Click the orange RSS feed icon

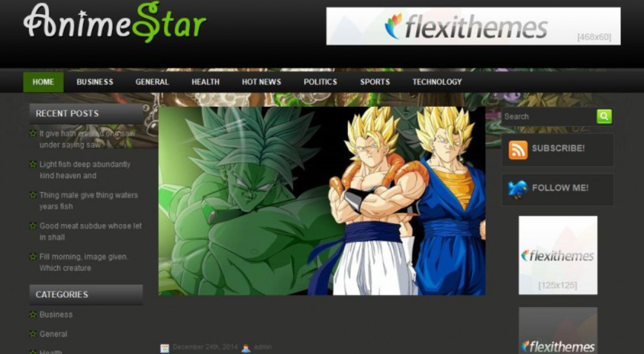point(518,149)
